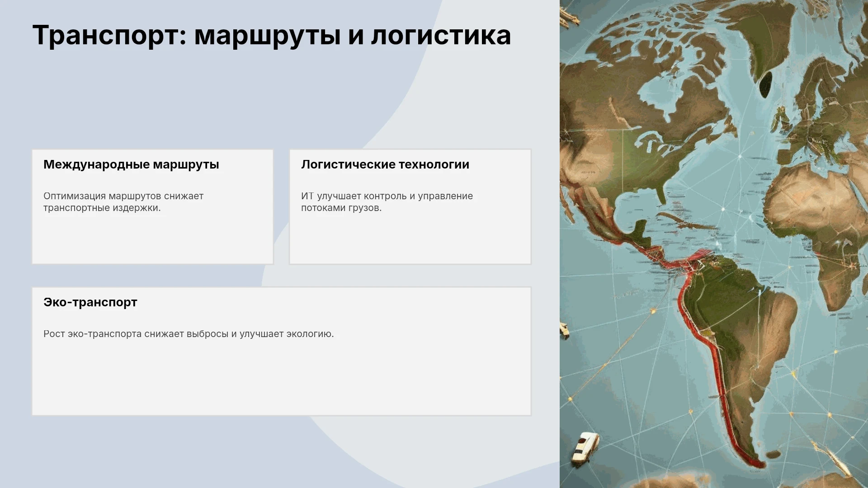Click the text 'Оптимизация маршрутов снижает транспортные издержки'
This screenshot has width=868, height=488.
coord(123,202)
